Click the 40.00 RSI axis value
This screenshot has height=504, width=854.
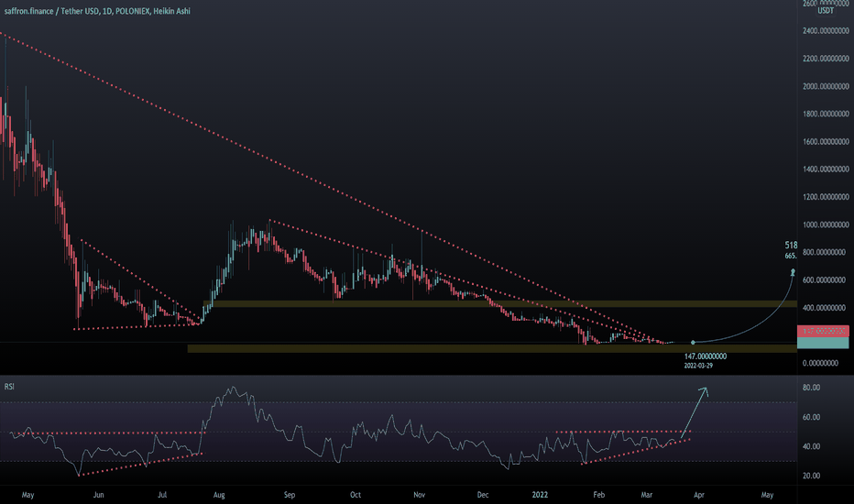pos(811,446)
